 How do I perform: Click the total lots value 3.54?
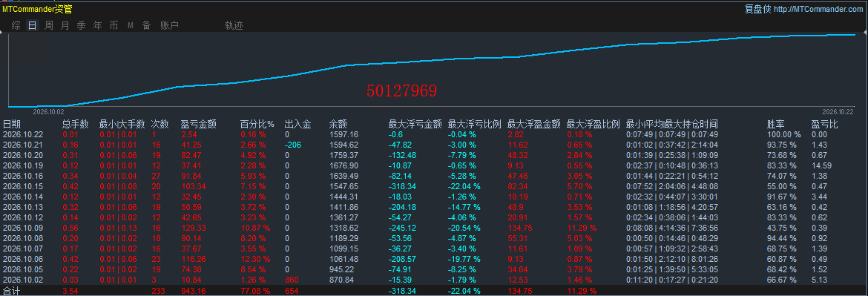tap(70, 291)
